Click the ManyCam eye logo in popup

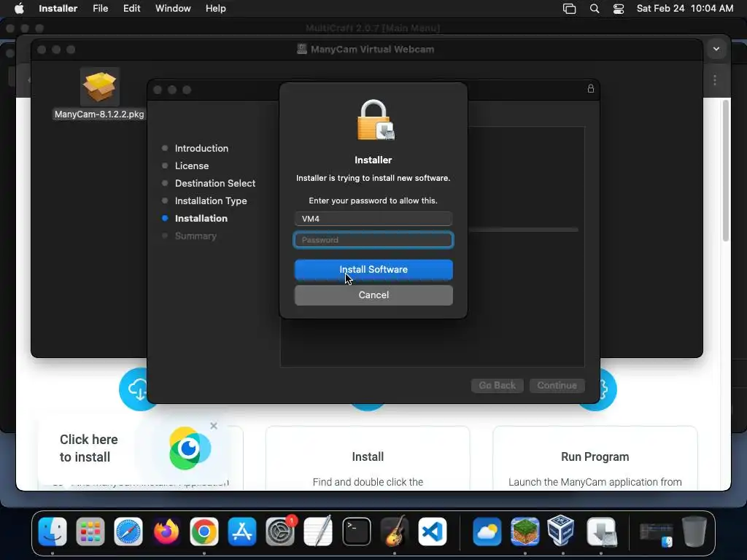[x=190, y=448]
